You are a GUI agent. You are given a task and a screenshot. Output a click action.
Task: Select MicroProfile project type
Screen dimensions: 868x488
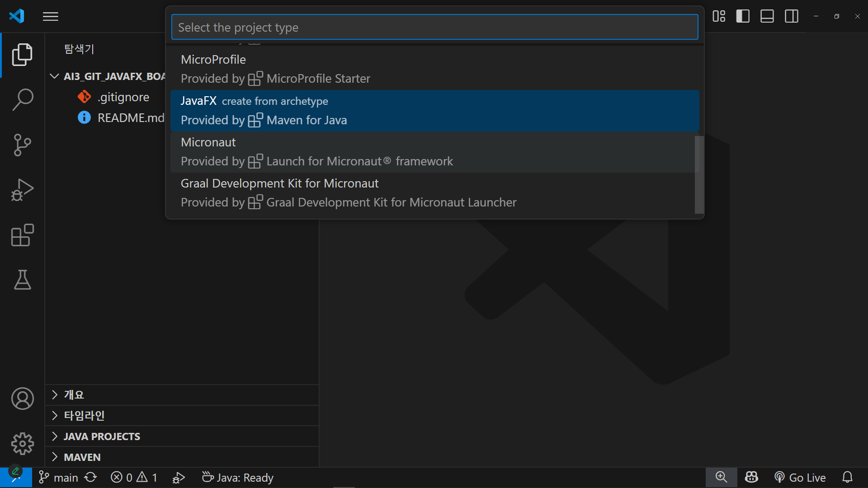tap(434, 69)
